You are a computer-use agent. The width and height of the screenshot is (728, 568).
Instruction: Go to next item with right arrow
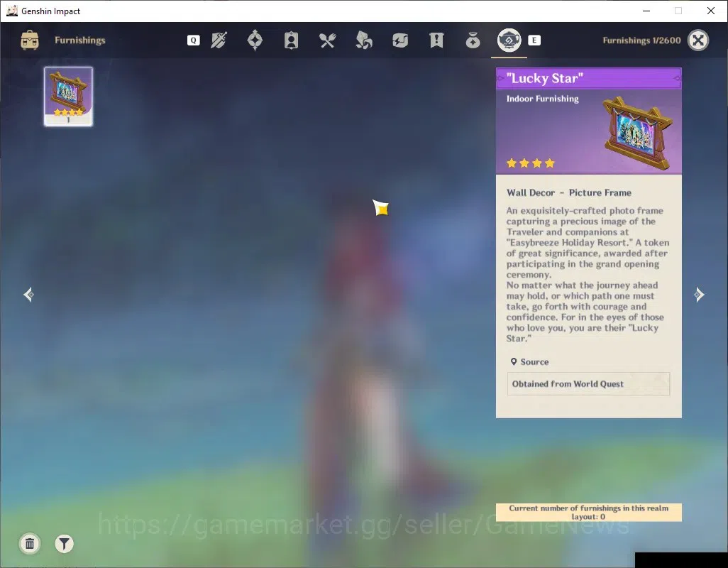coord(699,295)
